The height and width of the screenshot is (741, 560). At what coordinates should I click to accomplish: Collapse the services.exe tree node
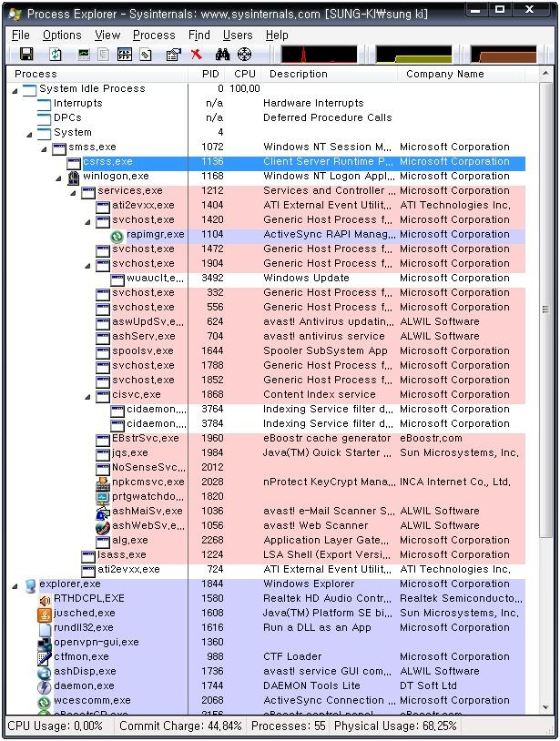[74, 193]
